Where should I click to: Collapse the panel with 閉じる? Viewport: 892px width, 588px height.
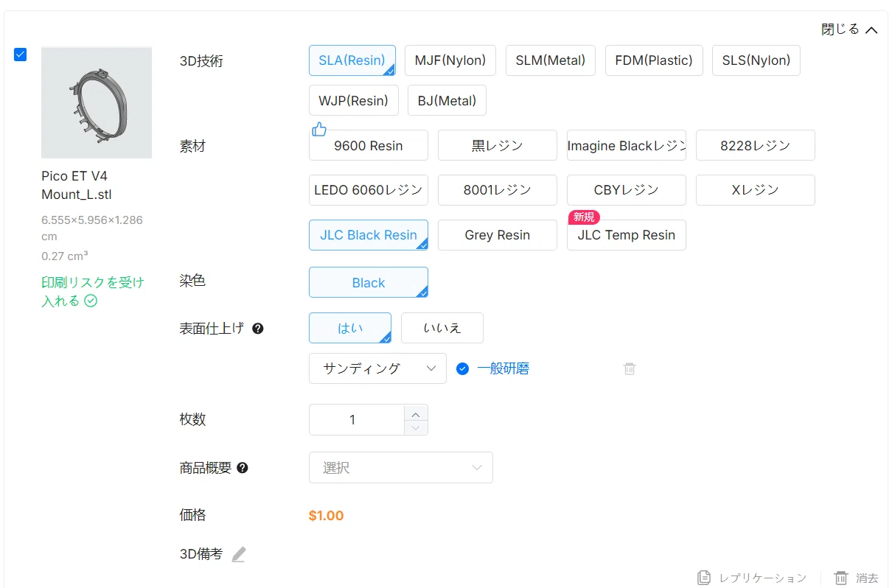coord(849,29)
